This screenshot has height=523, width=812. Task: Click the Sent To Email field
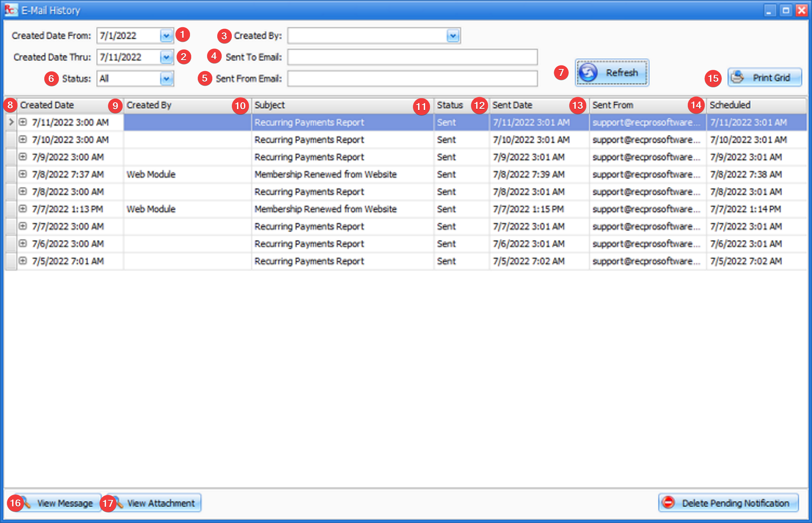(412, 57)
